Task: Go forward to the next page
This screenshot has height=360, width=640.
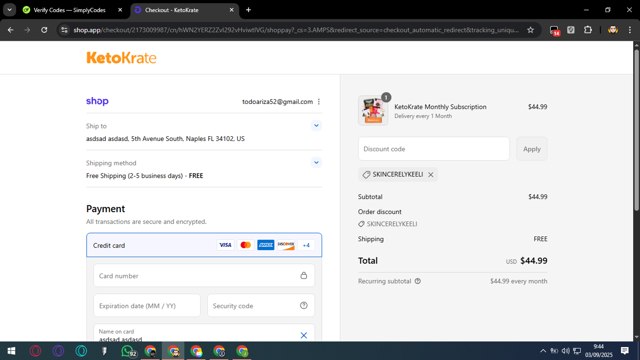Action: click(x=27, y=30)
